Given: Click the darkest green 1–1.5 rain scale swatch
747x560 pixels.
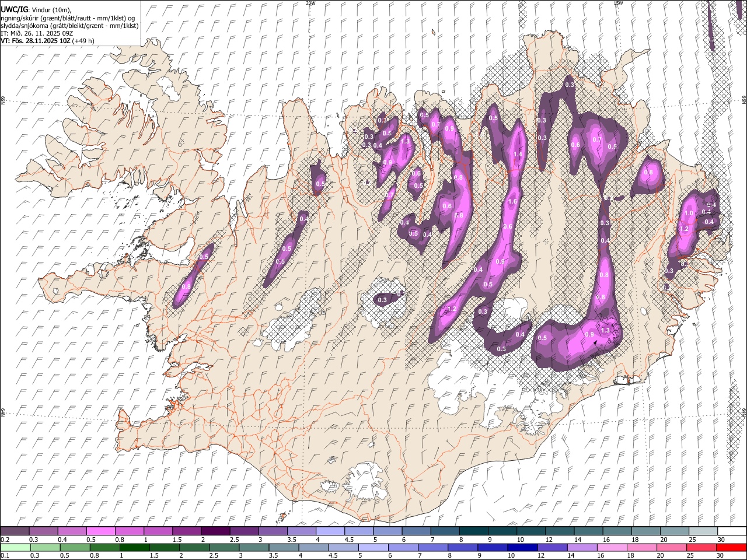Looking at the screenshot, I should click(x=134, y=547).
